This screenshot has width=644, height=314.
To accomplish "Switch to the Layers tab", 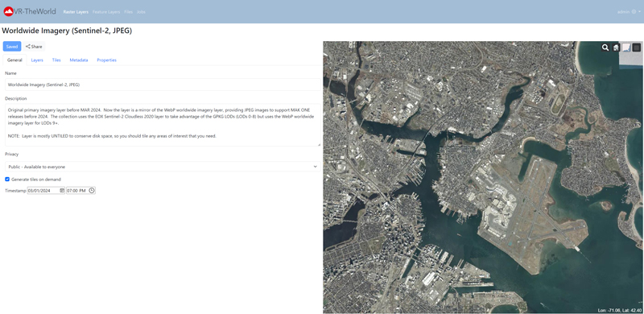I will click(37, 60).
